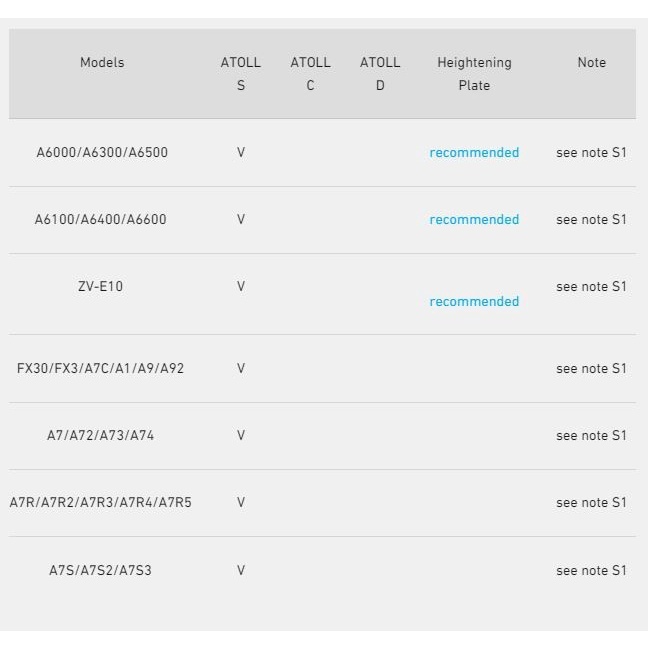The height and width of the screenshot is (648, 648).
Task: Select the A7S/A7S2/A7S3 model name
Action: (x=100, y=571)
